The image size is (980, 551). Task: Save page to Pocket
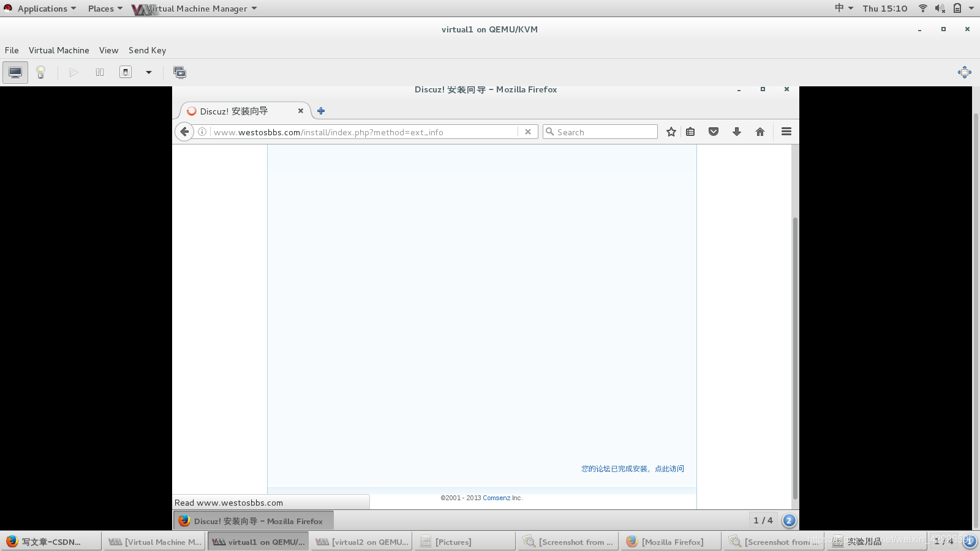[714, 132]
